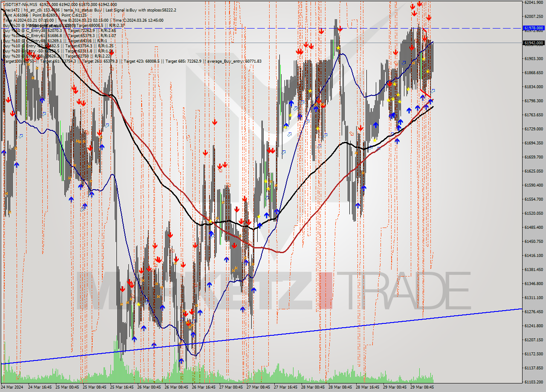546x392 pixels.
Task: Click the '25 Mar 00:45' time axis label
Action: pos(67,387)
